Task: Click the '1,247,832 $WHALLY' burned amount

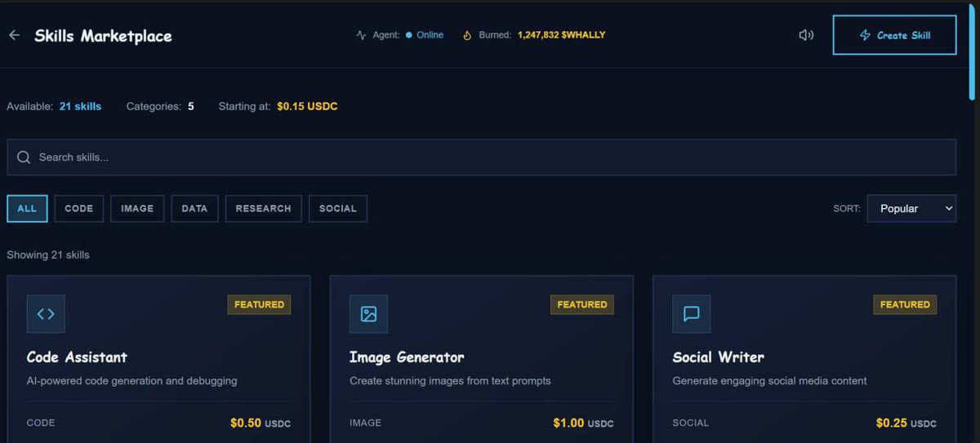Action: [562, 35]
